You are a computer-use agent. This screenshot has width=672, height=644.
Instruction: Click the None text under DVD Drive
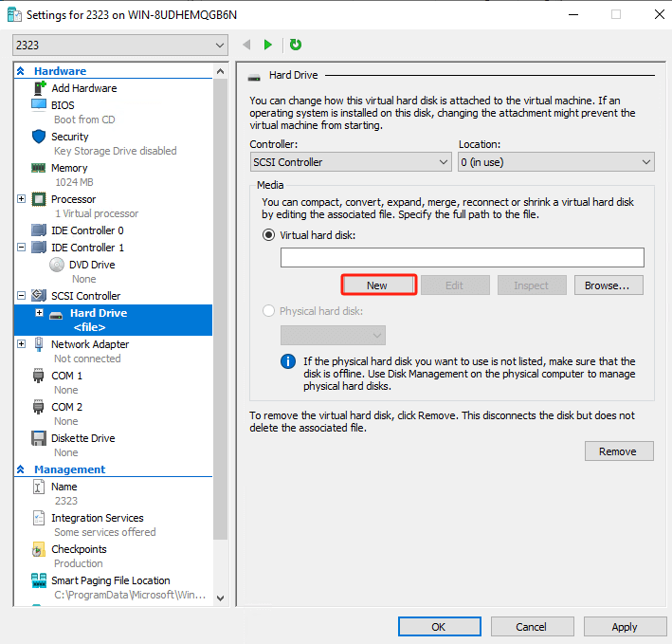[x=84, y=279]
